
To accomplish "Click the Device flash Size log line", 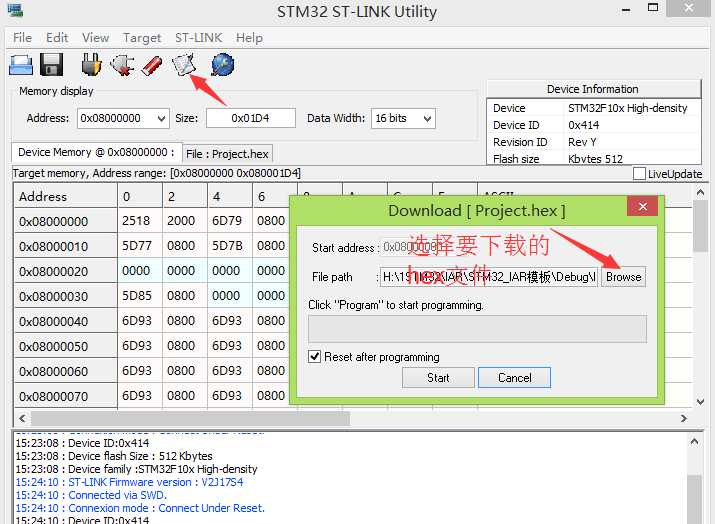I will click(x=114, y=456).
